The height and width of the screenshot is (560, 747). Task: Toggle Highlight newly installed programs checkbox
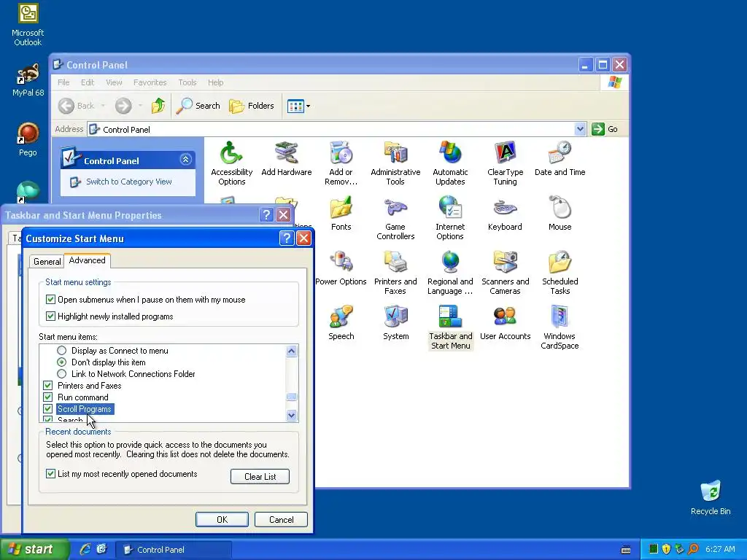(50, 316)
